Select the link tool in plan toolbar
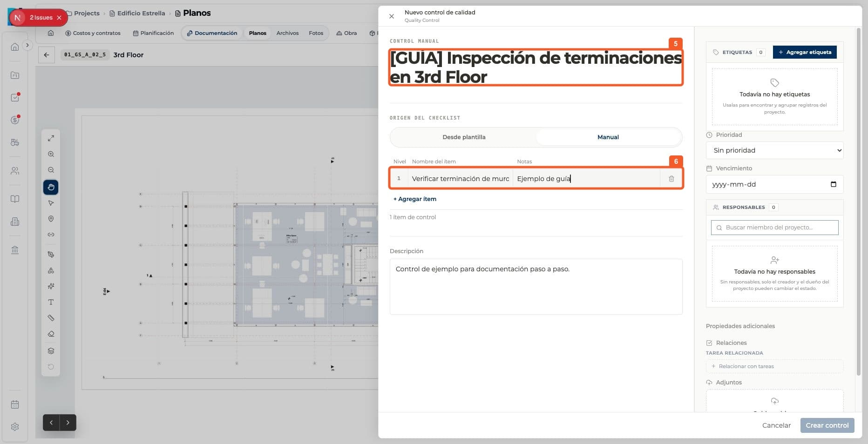Viewport: 868px width, 444px height. (x=51, y=235)
